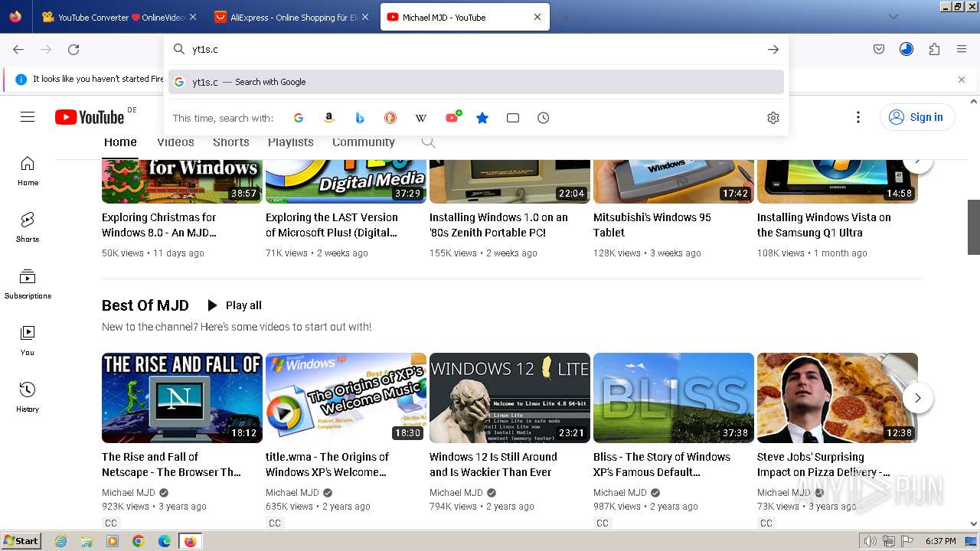Search within history clock icon

coord(544,118)
